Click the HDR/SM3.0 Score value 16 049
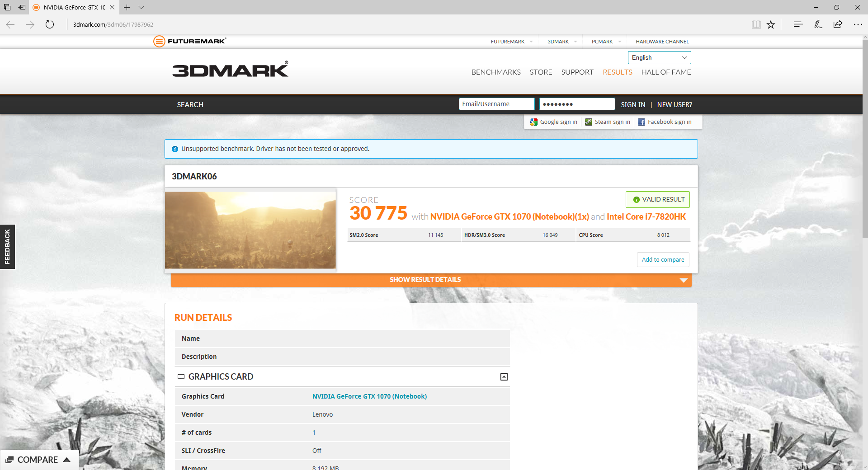868x470 pixels. 550,235
